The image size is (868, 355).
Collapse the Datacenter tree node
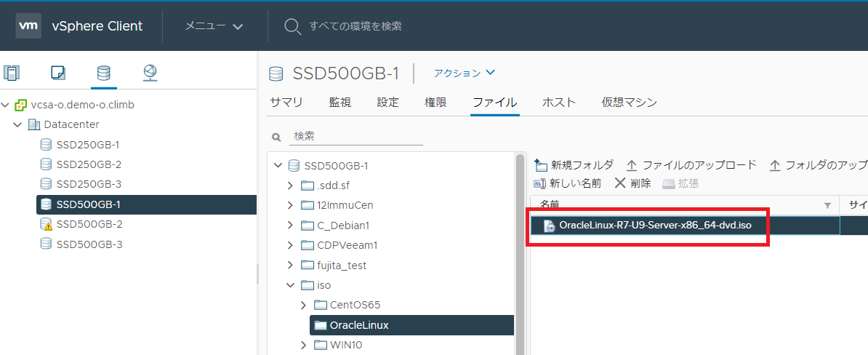(18, 124)
